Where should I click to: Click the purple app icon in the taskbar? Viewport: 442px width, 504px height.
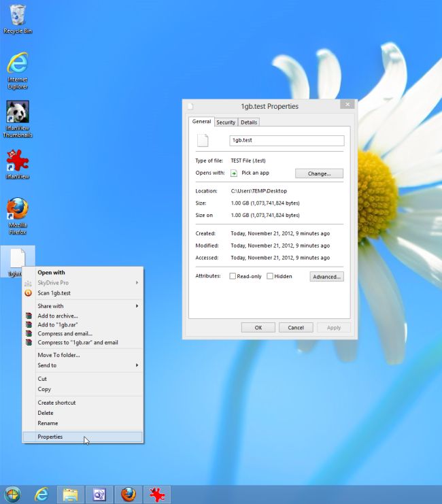tap(99, 494)
